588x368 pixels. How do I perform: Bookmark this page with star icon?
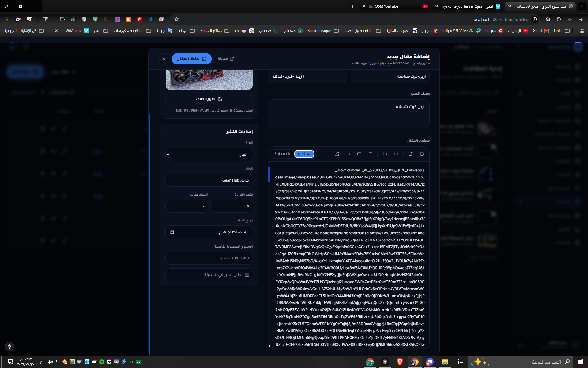pos(177,19)
